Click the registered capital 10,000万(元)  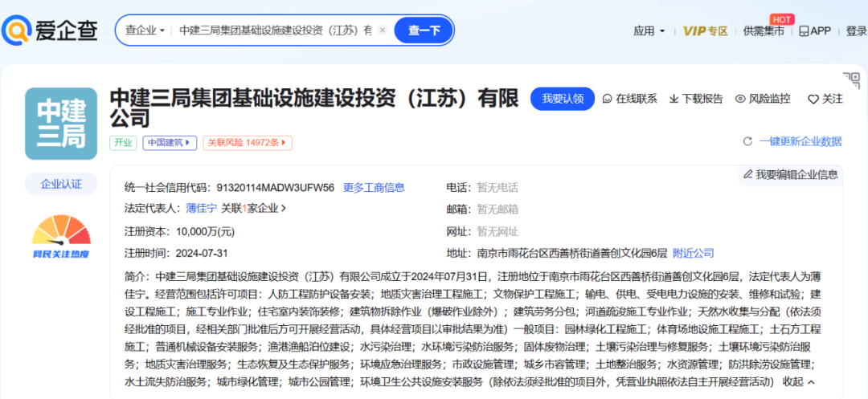207,231
